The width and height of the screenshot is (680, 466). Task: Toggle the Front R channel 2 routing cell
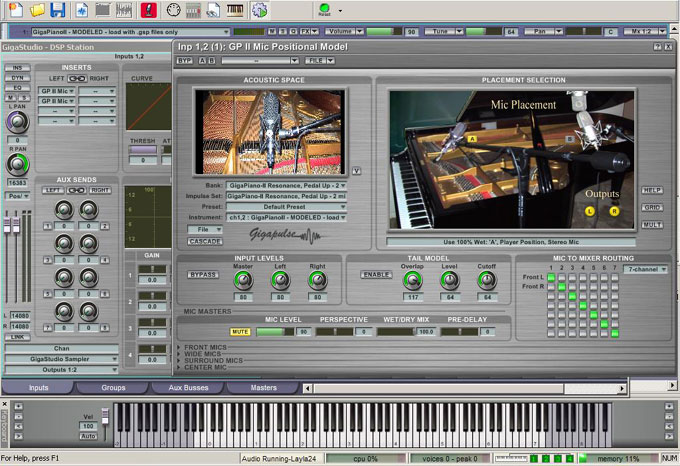(562, 287)
